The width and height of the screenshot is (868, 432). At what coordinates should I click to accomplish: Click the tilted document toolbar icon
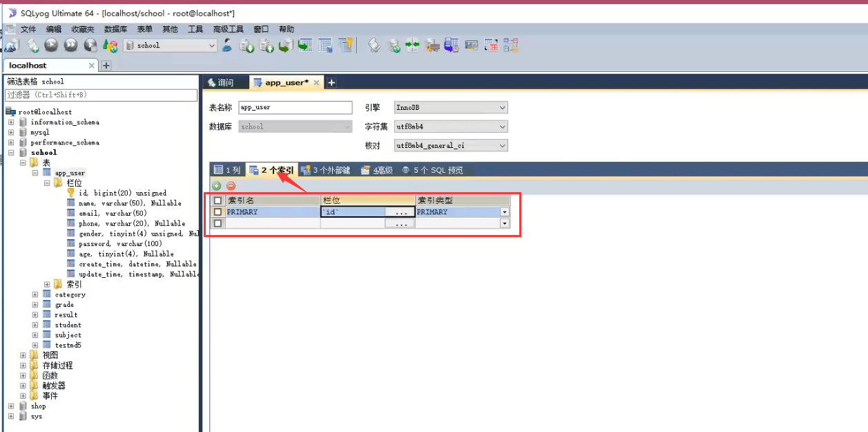pyautogui.click(x=374, y=46)
